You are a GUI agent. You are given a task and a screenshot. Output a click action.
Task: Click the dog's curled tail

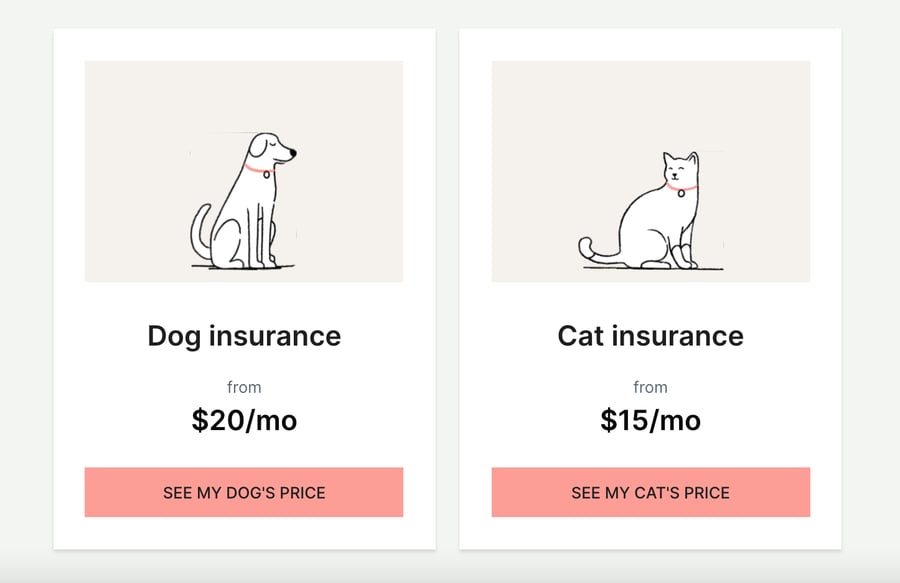[x=199, y=230]
